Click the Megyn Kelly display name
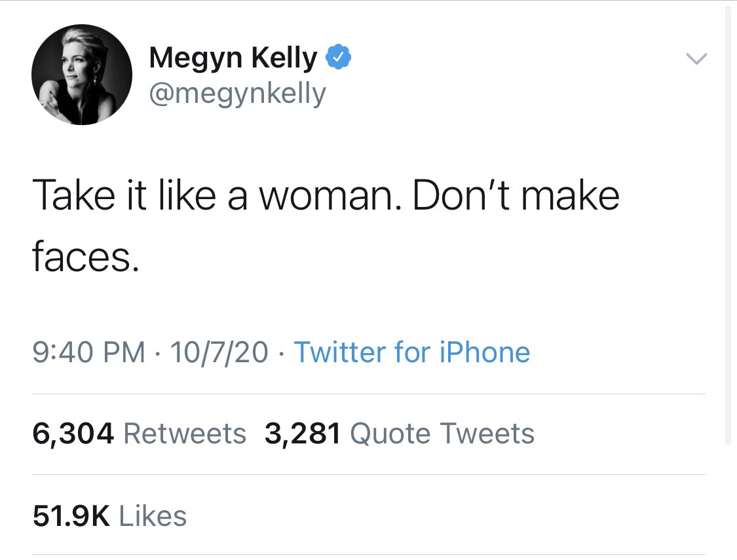 (x=233, y=58)
